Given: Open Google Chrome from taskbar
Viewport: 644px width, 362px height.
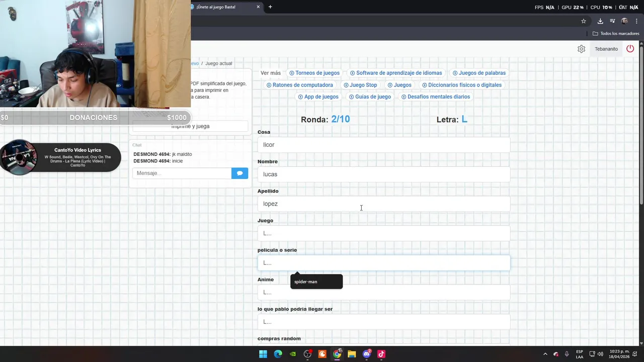Looking at the screenshot, I should click(x=337, y=354).
